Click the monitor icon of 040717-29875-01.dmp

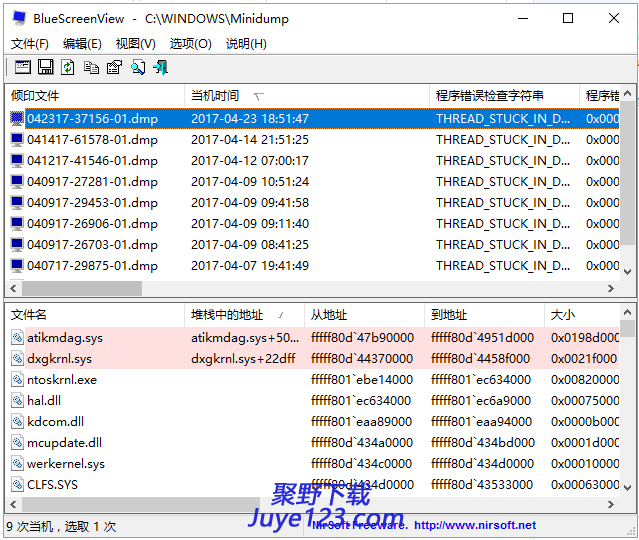tap(17, 266)
